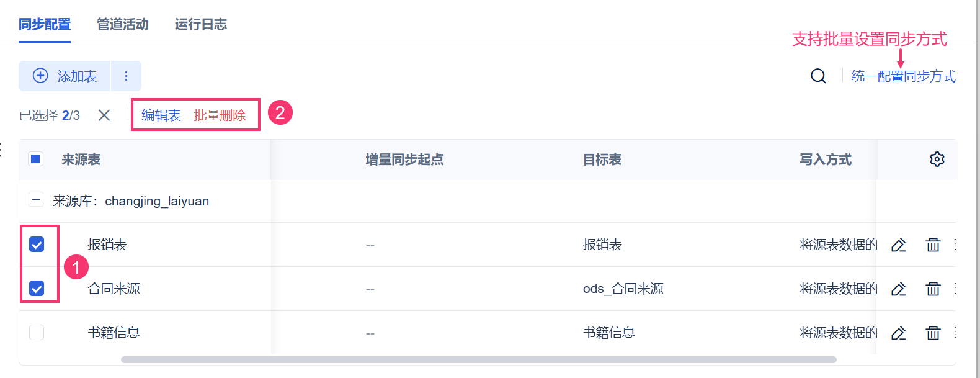The height and width of the screenshot is (378, 980).
Task: Collapse the changjing_laiyuan source database group
Action: point(36,200)
